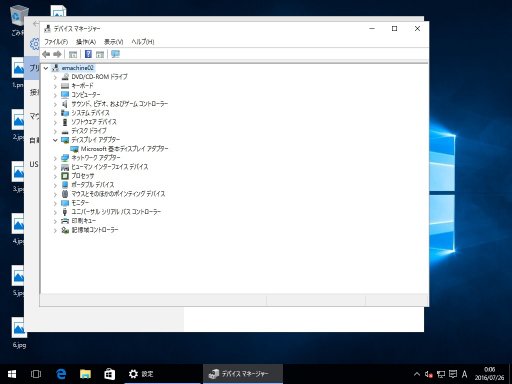
Task: Collapse the emachine02 root node
Action: 46,68
